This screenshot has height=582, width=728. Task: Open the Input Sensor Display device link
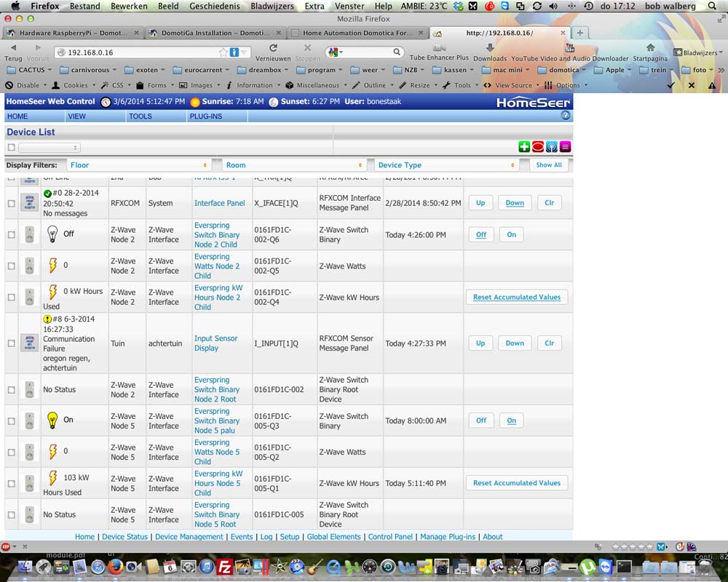pyautogui.click(x=216, y=343)
